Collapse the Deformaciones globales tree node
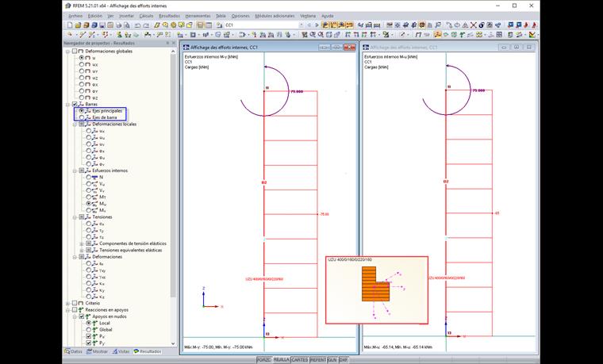Viewport: 603px width, 364px height. point(68,51)
